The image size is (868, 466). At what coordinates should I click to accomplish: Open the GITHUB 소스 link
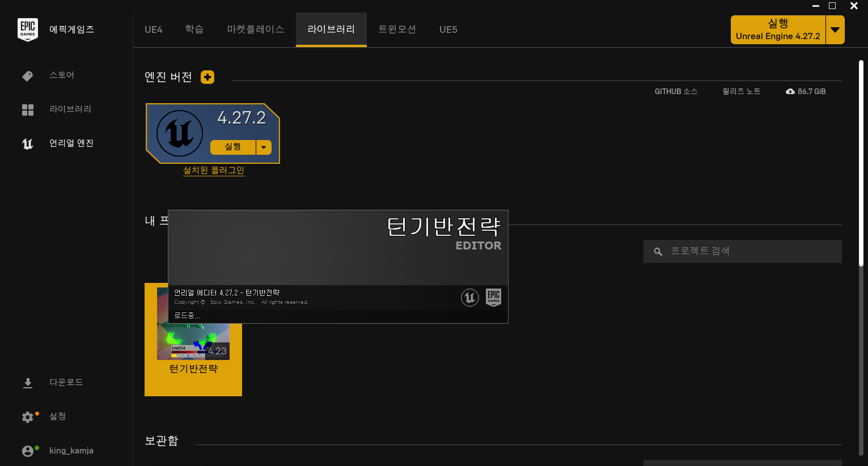[x=676, y=91]
